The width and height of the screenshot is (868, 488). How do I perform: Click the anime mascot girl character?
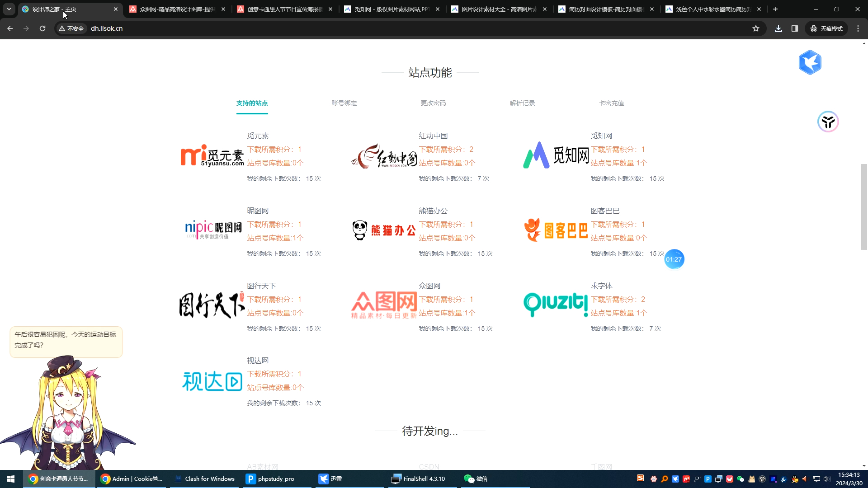68,413
